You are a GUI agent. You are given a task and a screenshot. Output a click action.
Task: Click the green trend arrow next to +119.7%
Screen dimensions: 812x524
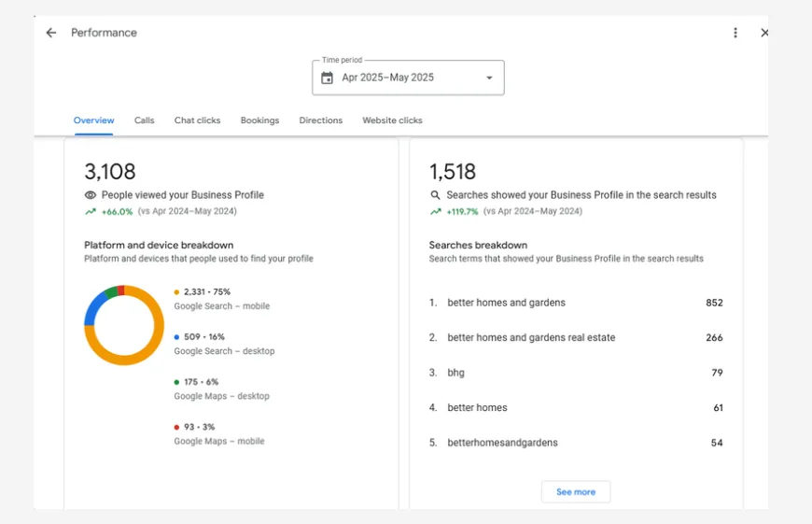tap(435, 212)
